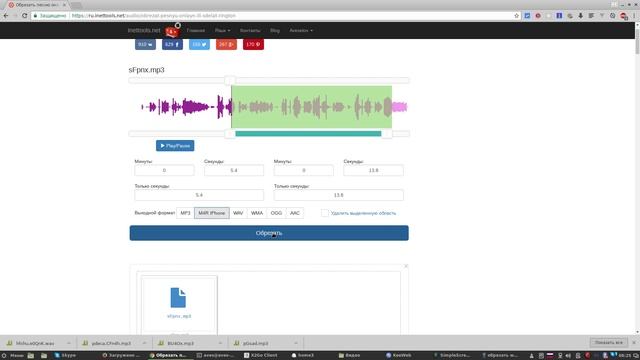This screenshot has height=360, width=640.
Task: Open the Mishu wav download options arrow
Action: (69, 343)
